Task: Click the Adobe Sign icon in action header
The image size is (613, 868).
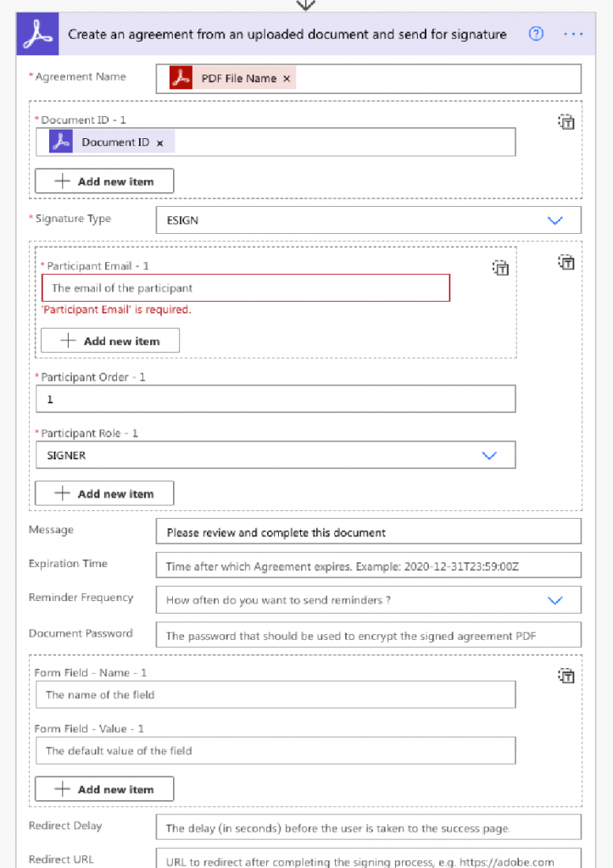Action: pyautogui.click(x=37, y=34)
